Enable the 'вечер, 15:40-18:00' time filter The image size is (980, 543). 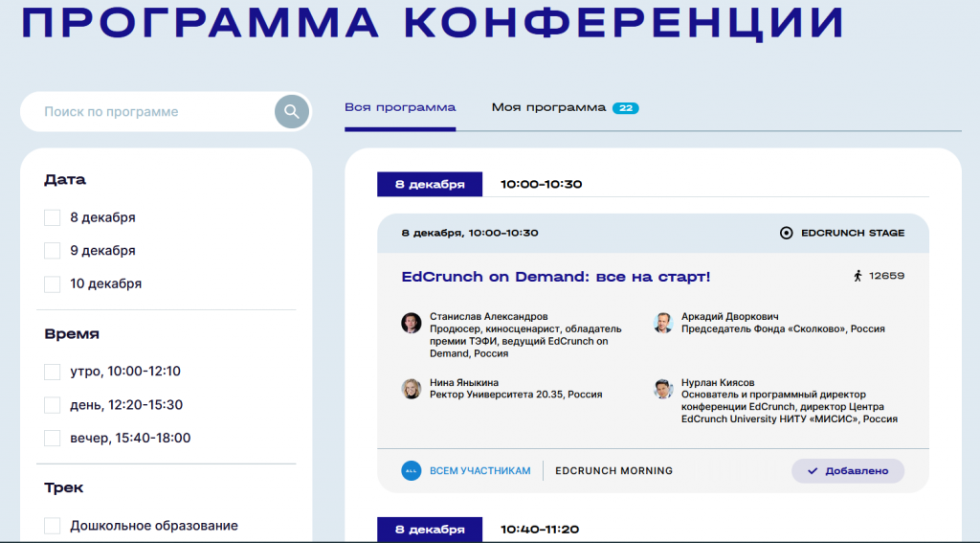[53, 438]
